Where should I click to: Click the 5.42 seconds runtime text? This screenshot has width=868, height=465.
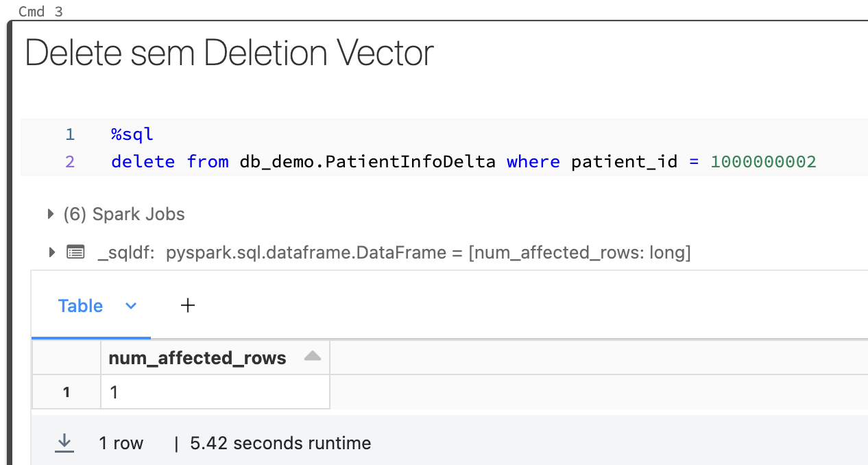pyautogui.click(x=280, y=443)
